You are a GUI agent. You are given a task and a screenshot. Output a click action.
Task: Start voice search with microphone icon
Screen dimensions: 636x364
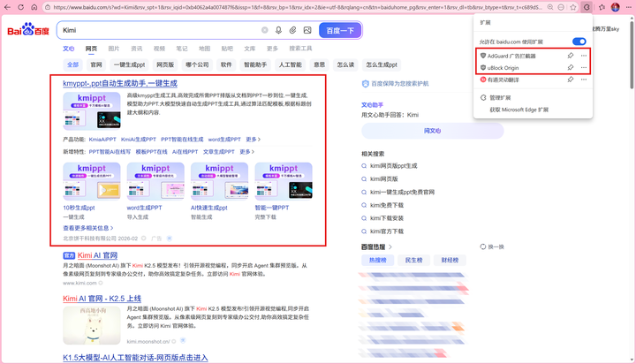[278, 30]
